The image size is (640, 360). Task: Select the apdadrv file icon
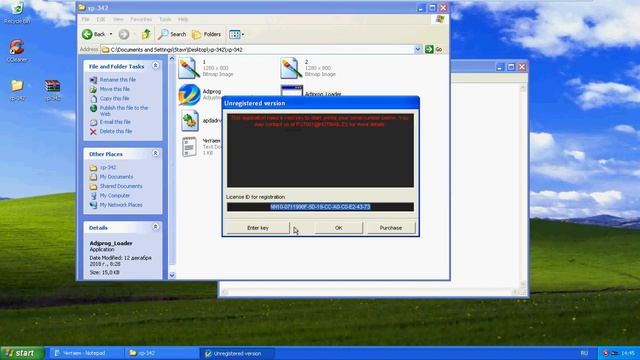coord(190,121)
